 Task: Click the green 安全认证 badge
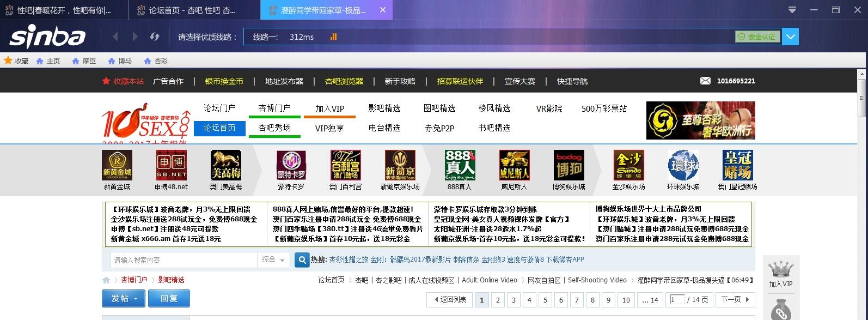(x=757, y=37)
